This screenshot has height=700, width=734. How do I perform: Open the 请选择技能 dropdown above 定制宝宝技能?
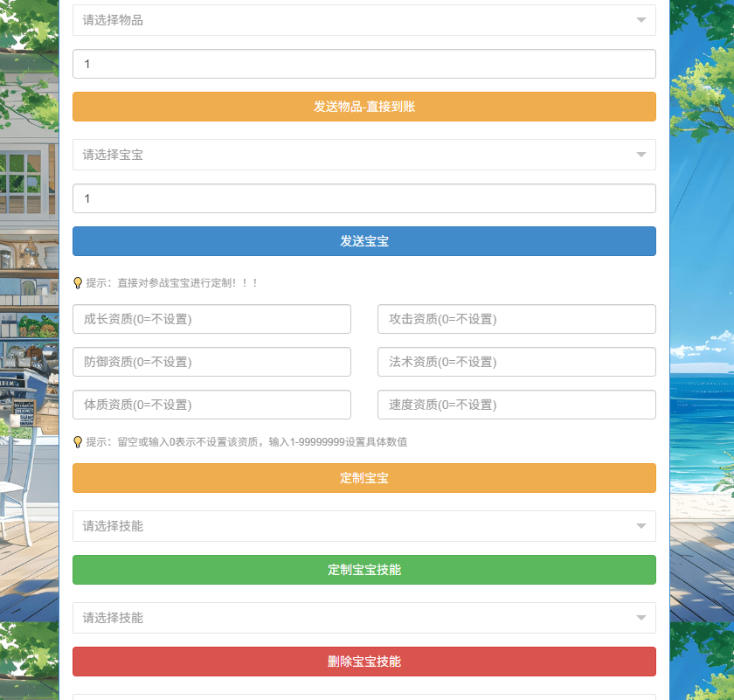pos(364,526)
